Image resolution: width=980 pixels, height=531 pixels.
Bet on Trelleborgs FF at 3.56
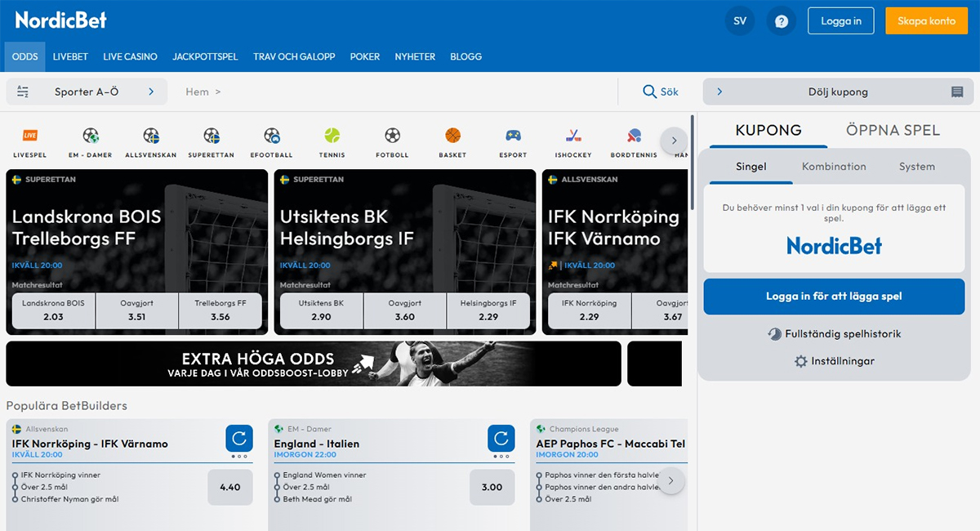[x=220, y=310]
